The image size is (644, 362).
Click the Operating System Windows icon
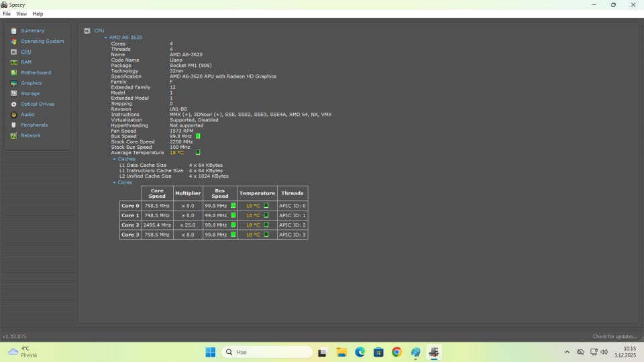pyautogui.click(x=13, y=42)
